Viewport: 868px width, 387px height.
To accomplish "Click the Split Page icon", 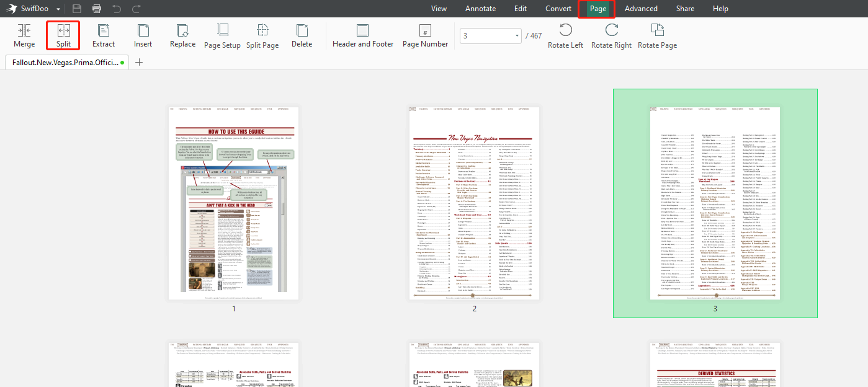I will 262,30.
